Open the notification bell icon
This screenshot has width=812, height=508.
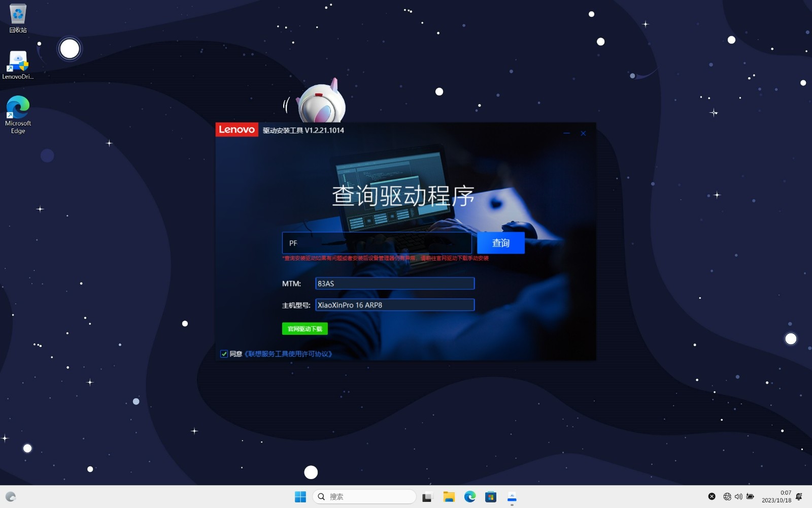point(799,496)
